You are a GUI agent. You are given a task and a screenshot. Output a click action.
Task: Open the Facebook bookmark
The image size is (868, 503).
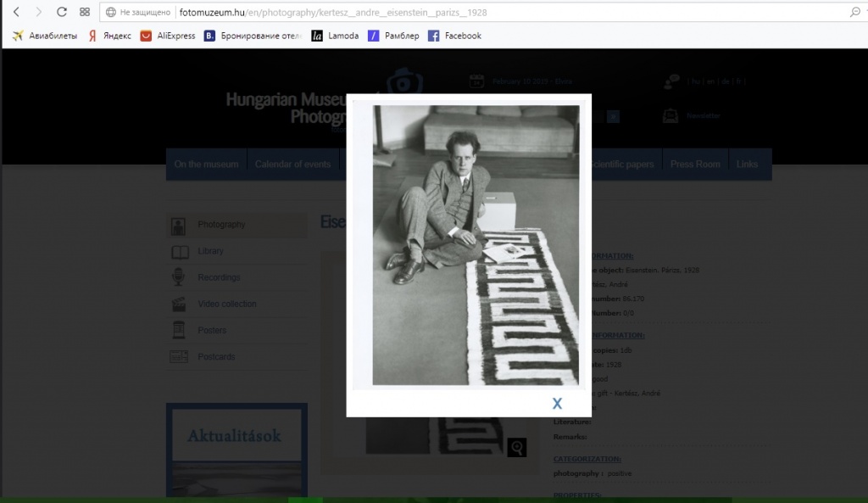point(454,36)
